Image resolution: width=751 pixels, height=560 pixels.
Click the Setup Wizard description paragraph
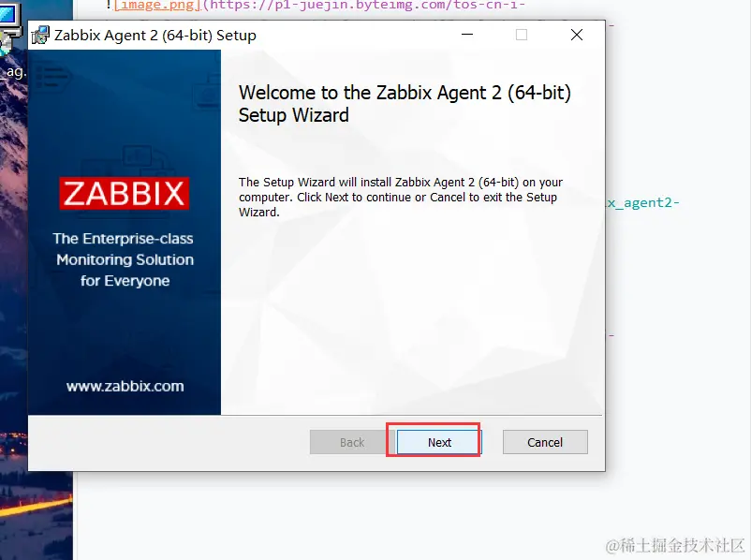pos(401,197)
